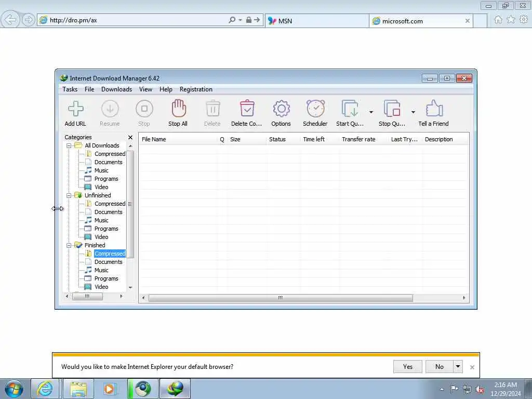Select Documents under All Downloads
Image resolution: width=532 pixels, height=399 pixels.
coord(108,162)
